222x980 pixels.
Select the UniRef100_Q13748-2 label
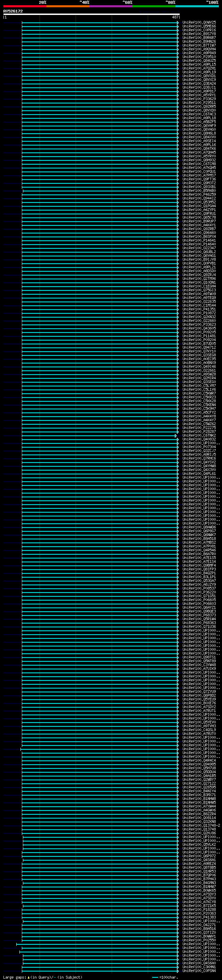(x=202, y=826)
